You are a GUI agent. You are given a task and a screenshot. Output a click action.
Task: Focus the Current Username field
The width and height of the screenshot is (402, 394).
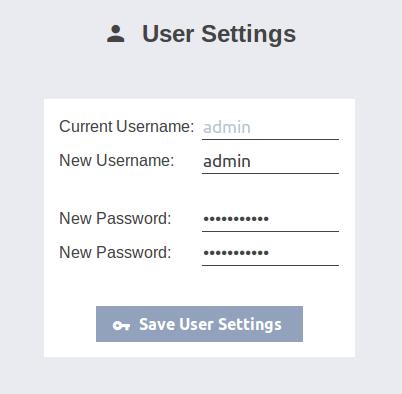270,128
